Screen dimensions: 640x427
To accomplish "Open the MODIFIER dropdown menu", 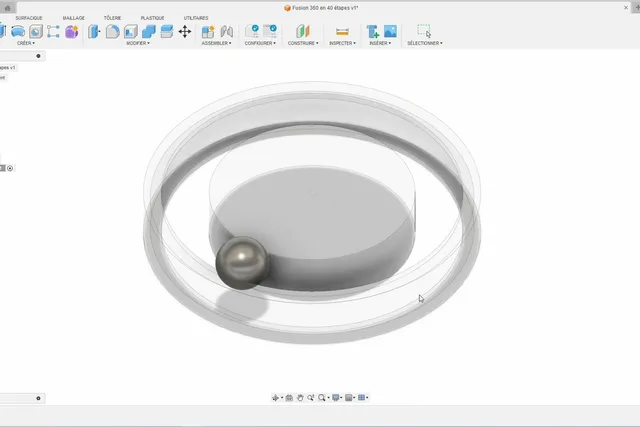I will pos(138,43).
